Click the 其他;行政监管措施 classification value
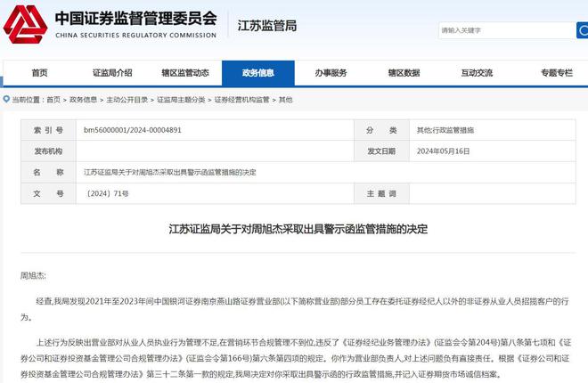This screenshot has height=383, width=588. coord(445,130)
